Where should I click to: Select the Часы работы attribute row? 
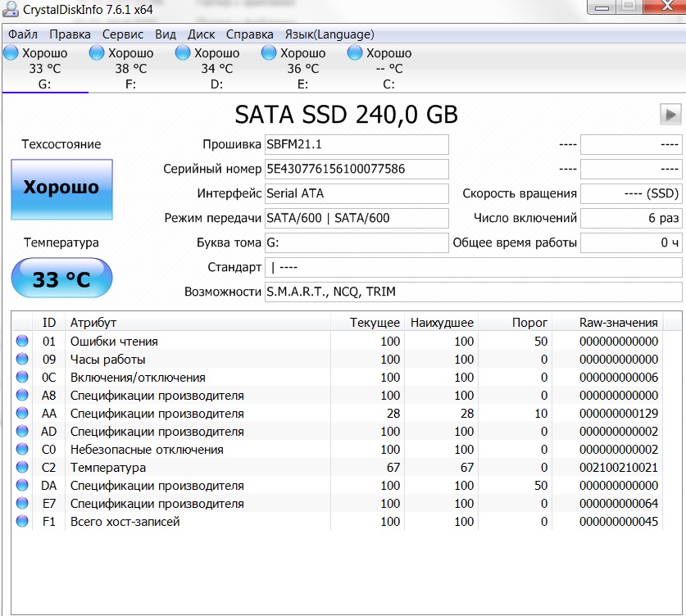[x=337, y=360]
